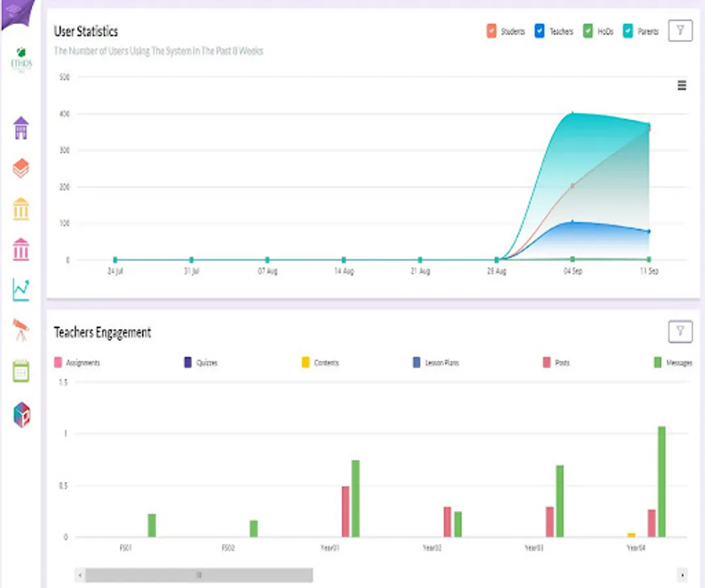The image size is (705, 588).
Task: Expand the chart hamburger export menu
Action: [681, 85]
